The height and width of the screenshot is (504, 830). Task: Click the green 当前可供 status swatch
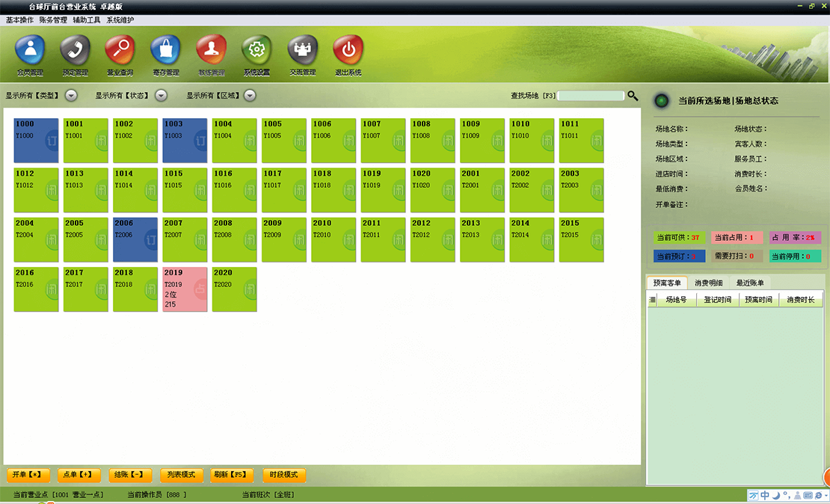(679, 238)
